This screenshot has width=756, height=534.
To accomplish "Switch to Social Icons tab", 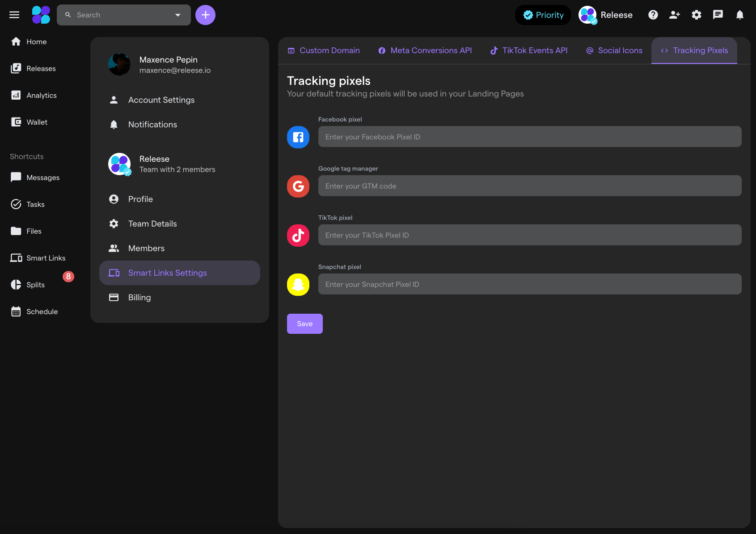I will (614, 50).
